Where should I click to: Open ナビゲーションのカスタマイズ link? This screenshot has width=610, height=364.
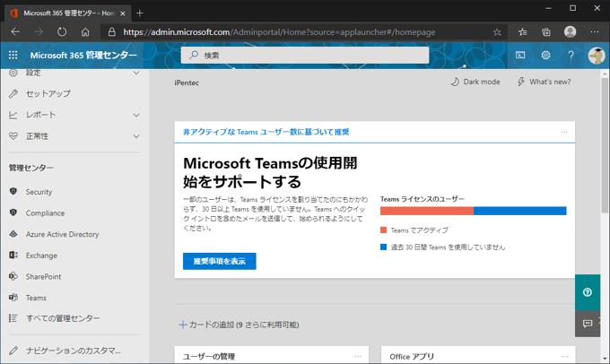click(x=74, y=351)
